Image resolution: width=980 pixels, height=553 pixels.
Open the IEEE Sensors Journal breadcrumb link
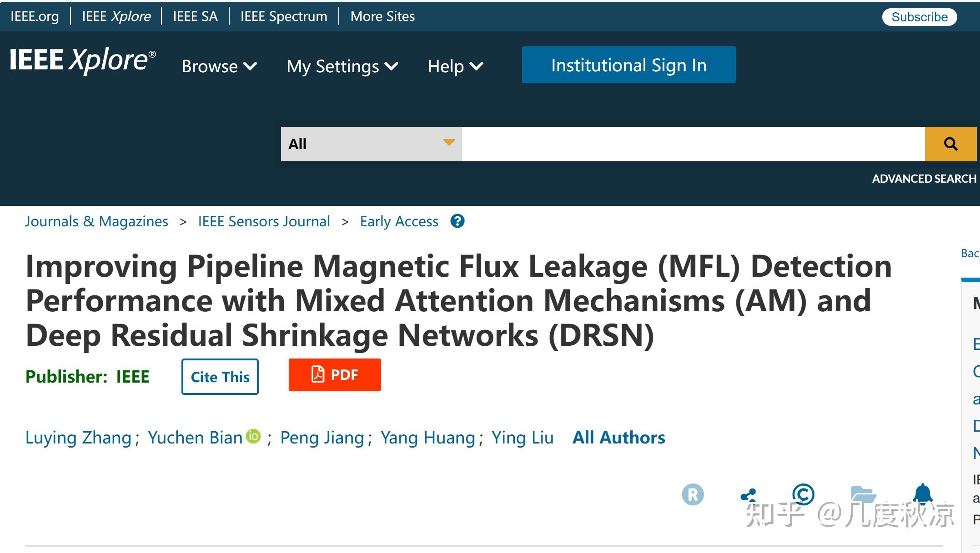264,221
